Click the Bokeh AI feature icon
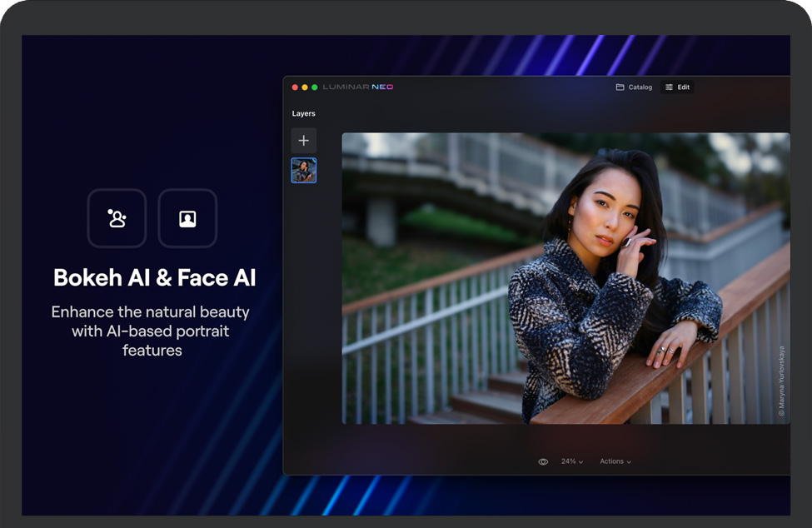812x528 pixels. (x=117, y=218)
